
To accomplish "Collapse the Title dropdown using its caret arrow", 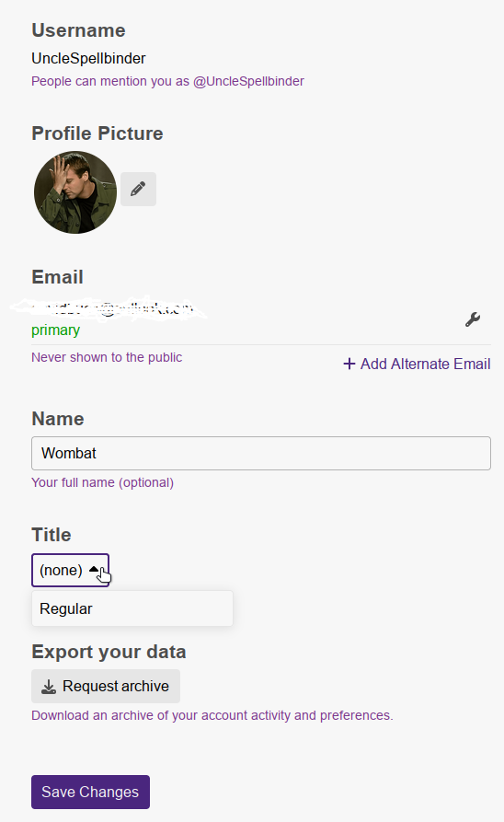I will (94, 569).
